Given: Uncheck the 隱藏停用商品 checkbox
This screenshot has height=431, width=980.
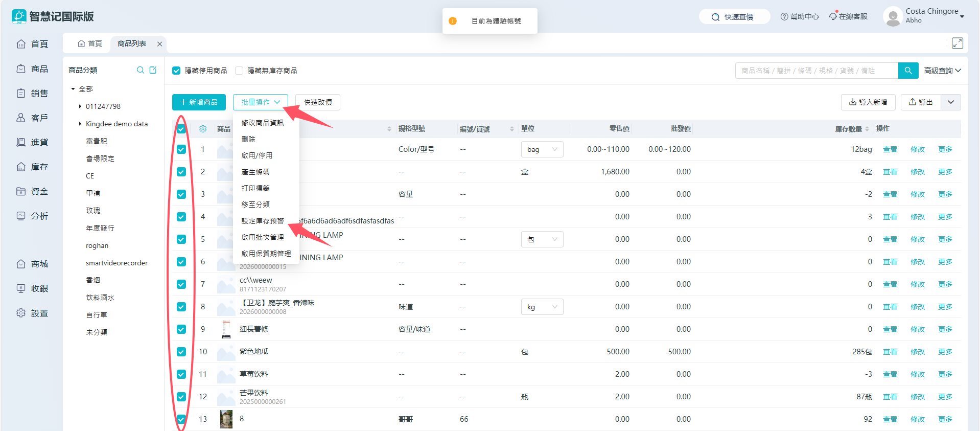Looking at the screenshot, I should (x=176, y=71).
